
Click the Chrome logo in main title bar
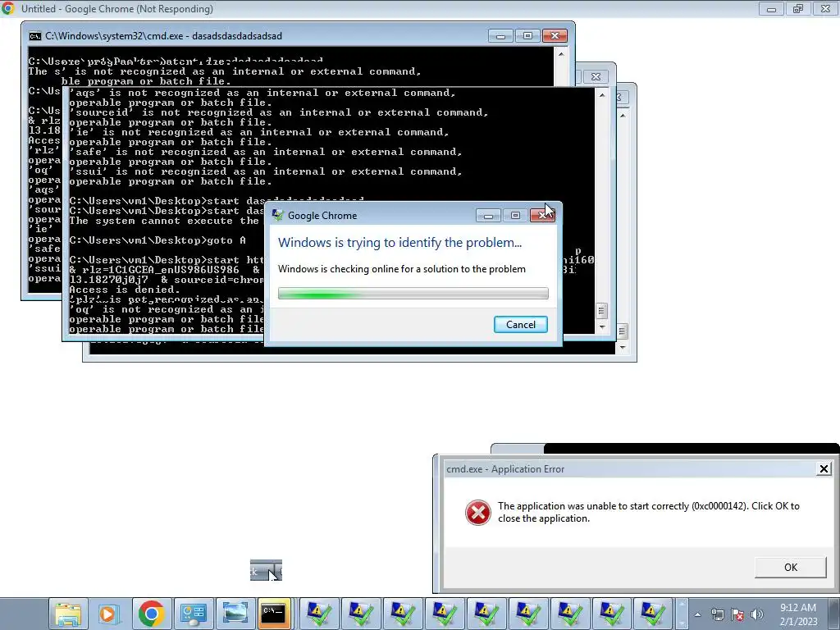click(x=8, y=8)
